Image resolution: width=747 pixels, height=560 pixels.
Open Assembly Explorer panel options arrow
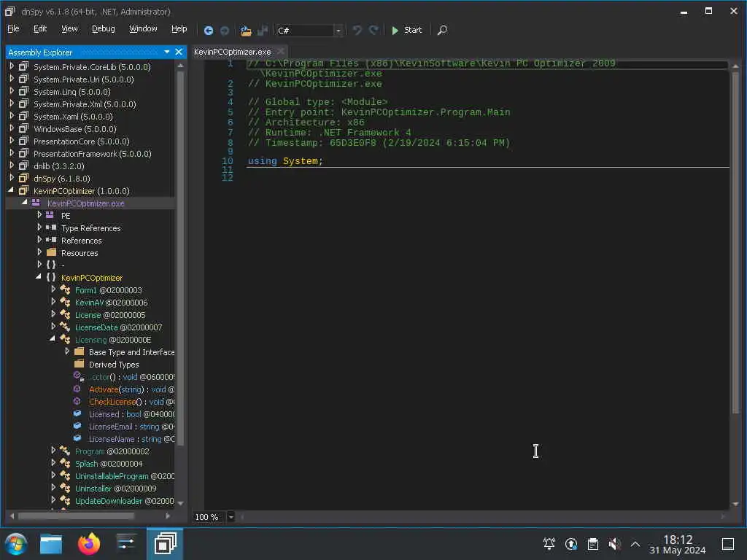167,52
